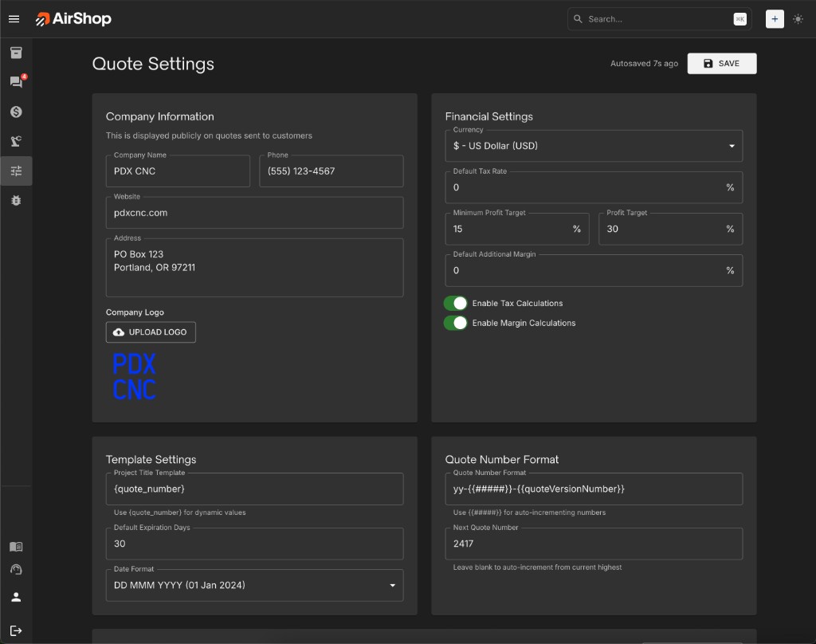816x644 pixels.
Task: Open the Currency dropdown
Action: 593,146
